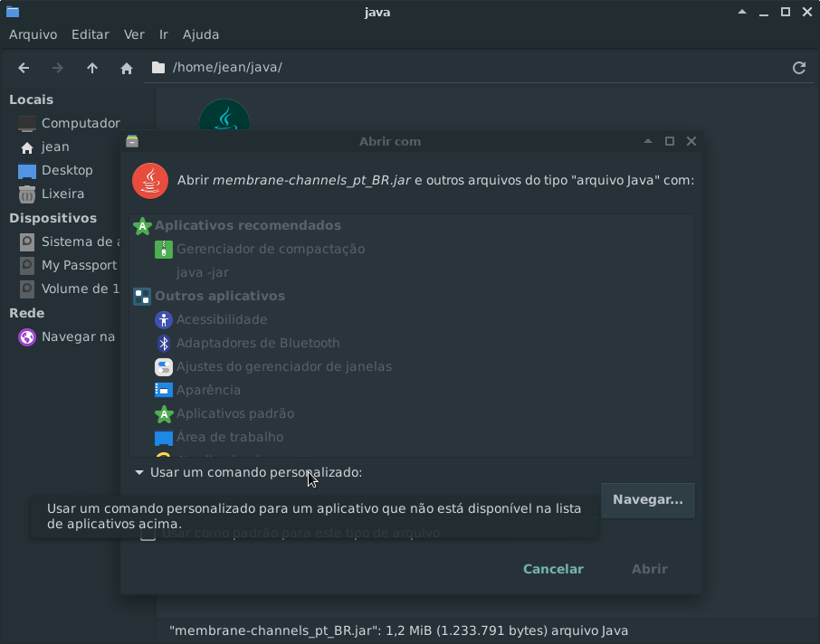Open the Editar menu

pyautogui.click(x=90, y=34)
